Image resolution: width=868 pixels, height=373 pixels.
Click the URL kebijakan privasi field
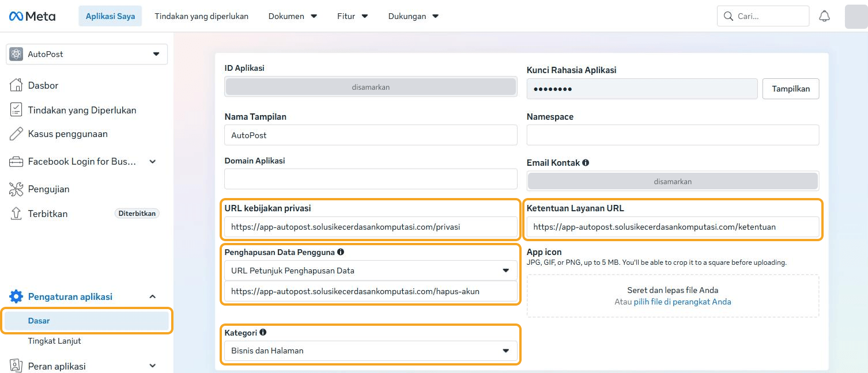tap(371, 227)
